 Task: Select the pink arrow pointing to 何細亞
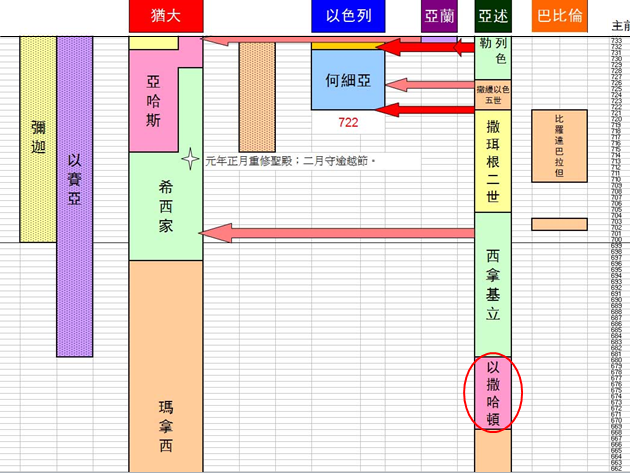point(430,85)
